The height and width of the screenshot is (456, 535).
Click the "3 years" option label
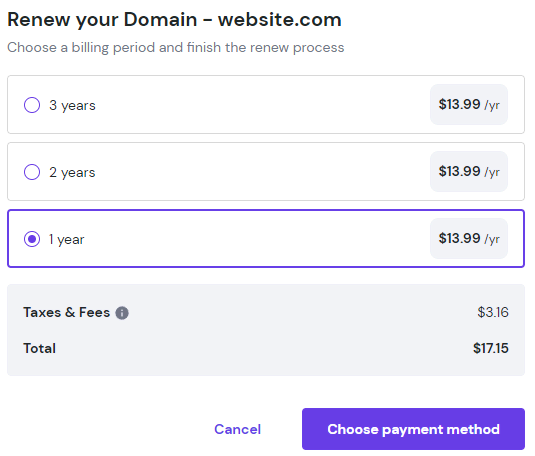coord(72,105)
